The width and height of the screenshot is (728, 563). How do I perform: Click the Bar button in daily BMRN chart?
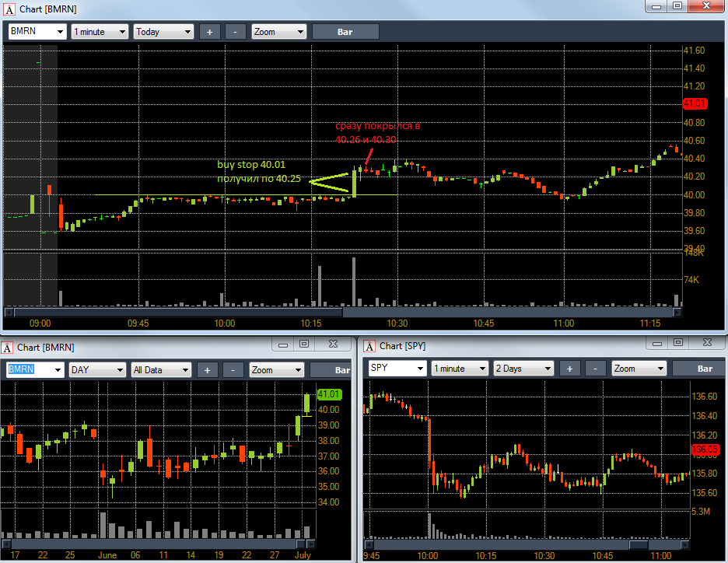330,370
